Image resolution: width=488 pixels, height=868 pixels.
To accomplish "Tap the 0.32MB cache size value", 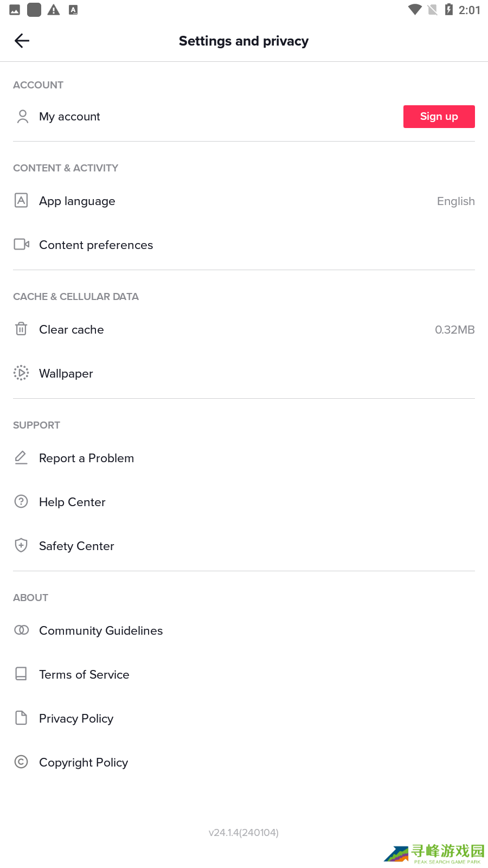I will [x=454, y=330].
